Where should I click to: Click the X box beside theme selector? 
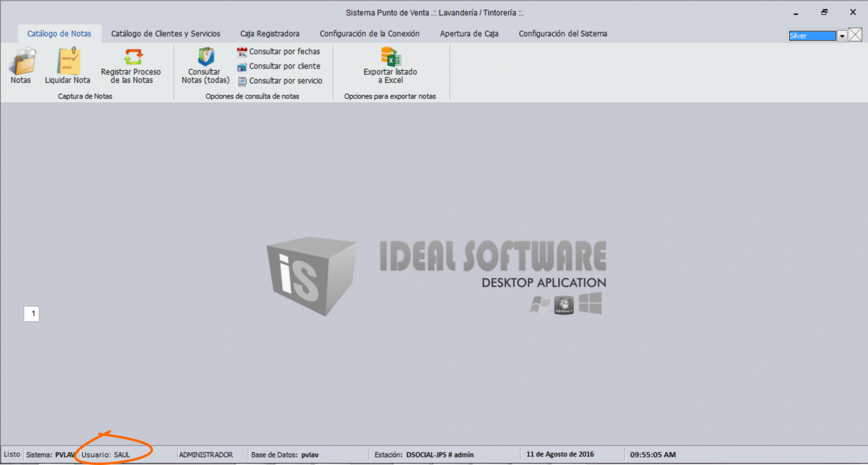click(x=855, y=35)
